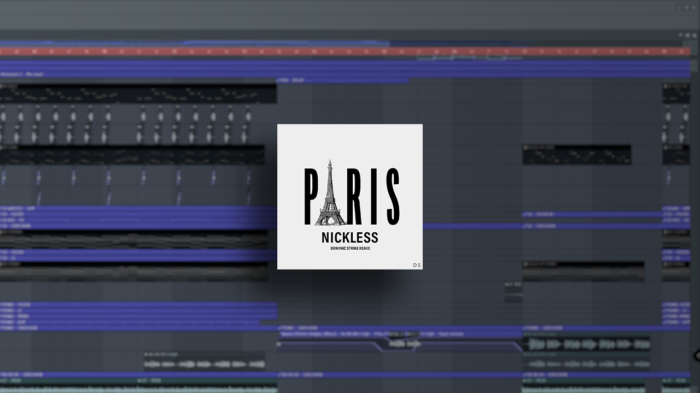Select the automation clip envelope under the cover
The width and height of the screenshot is (700, 393).
pos(400,344)
